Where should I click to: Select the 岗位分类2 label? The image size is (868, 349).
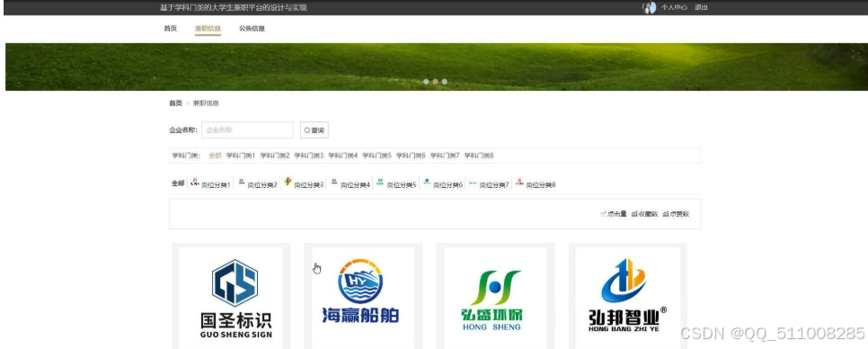(262, 185)
